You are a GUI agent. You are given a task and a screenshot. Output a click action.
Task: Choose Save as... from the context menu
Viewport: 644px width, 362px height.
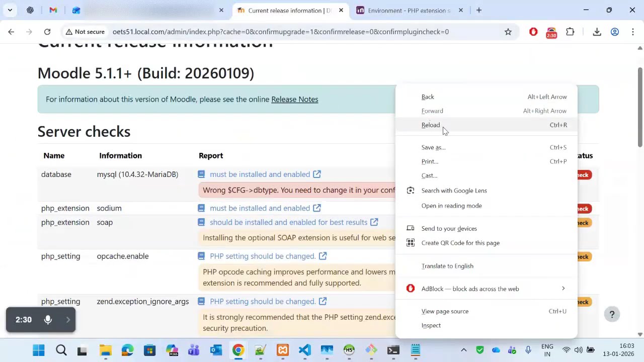coord(487,147)
